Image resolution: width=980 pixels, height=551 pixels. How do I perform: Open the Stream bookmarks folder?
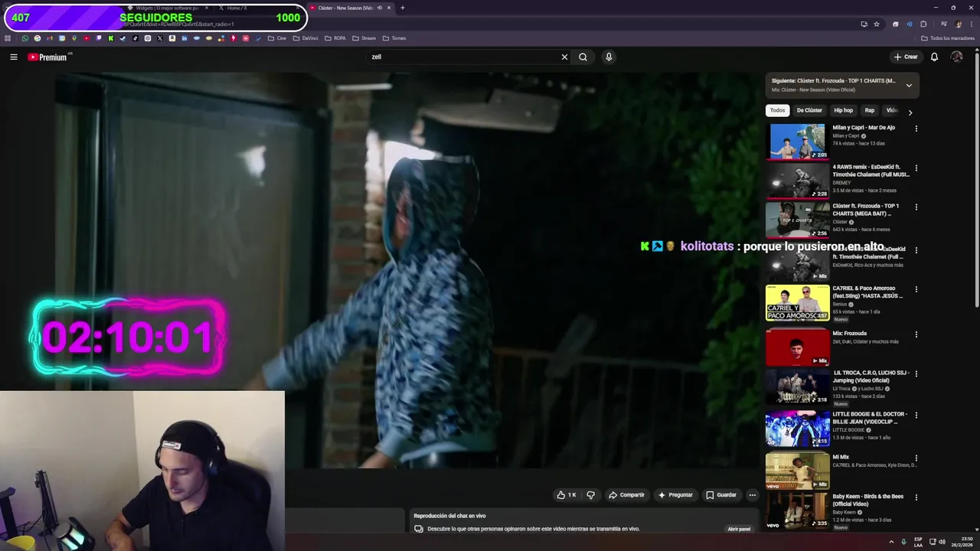tap(364, 38)
